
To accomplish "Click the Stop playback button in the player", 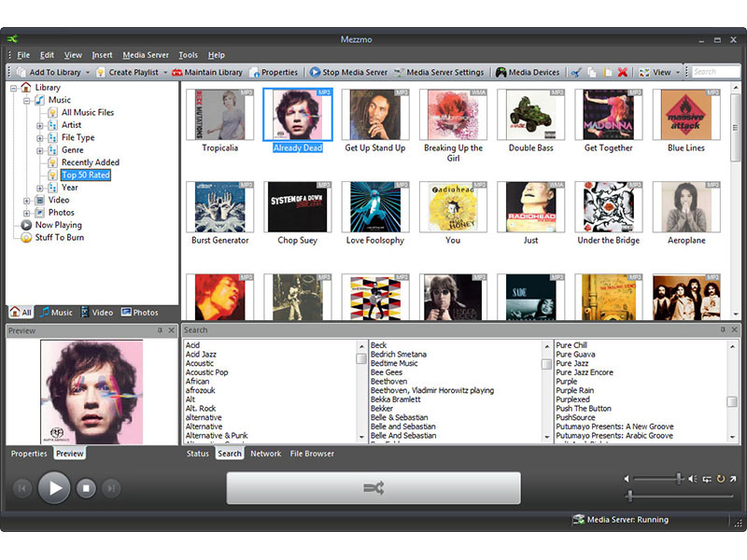I will pos(86,488).
